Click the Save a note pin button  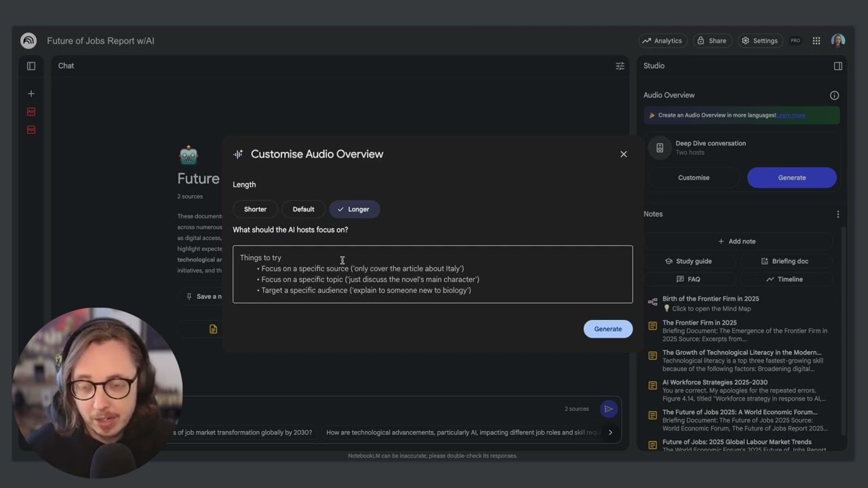click(203, 296)
